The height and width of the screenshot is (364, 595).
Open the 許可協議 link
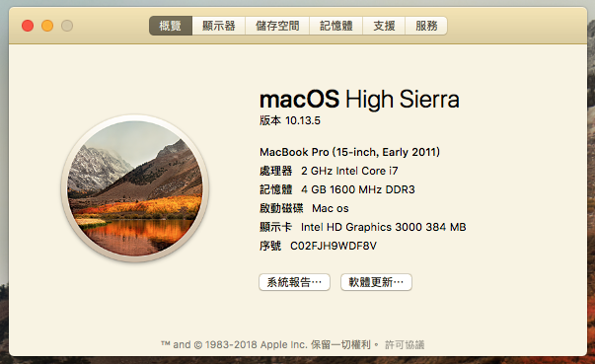click(x=405, y=344)
